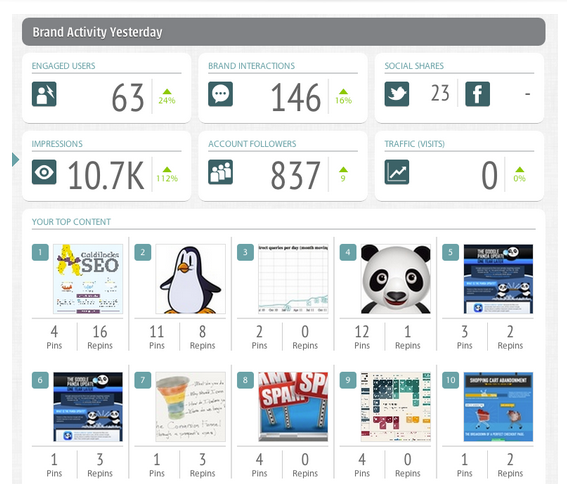Viewport: 567px width, 500px height.
Task: Click the Engaged Users heading
Action: (x=63, y=66)
